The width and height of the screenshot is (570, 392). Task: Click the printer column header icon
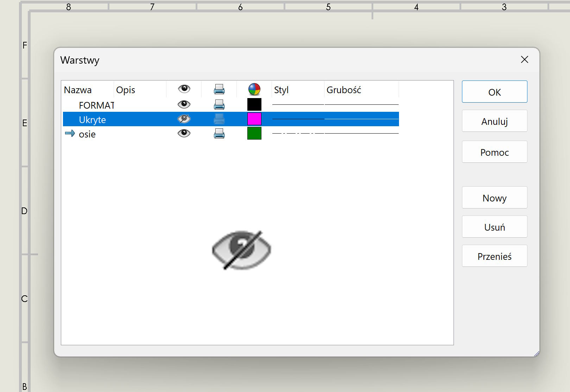[219, 89]
